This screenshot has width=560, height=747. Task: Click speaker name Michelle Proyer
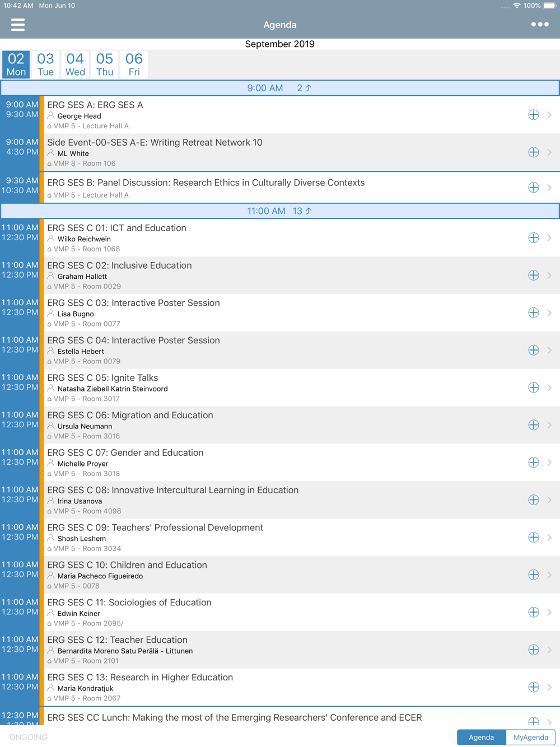[x=83, y=464]
